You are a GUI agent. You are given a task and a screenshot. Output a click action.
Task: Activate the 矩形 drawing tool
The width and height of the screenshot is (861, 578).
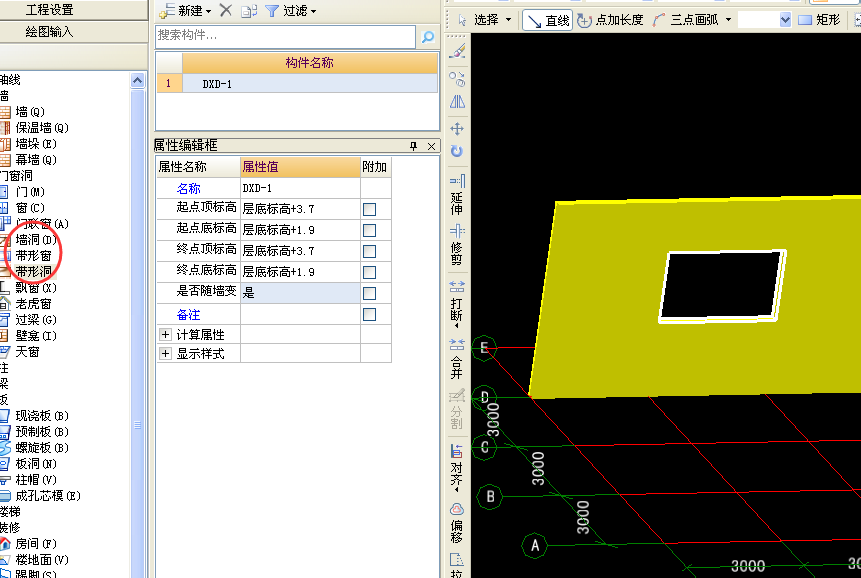tap(819, 20)
